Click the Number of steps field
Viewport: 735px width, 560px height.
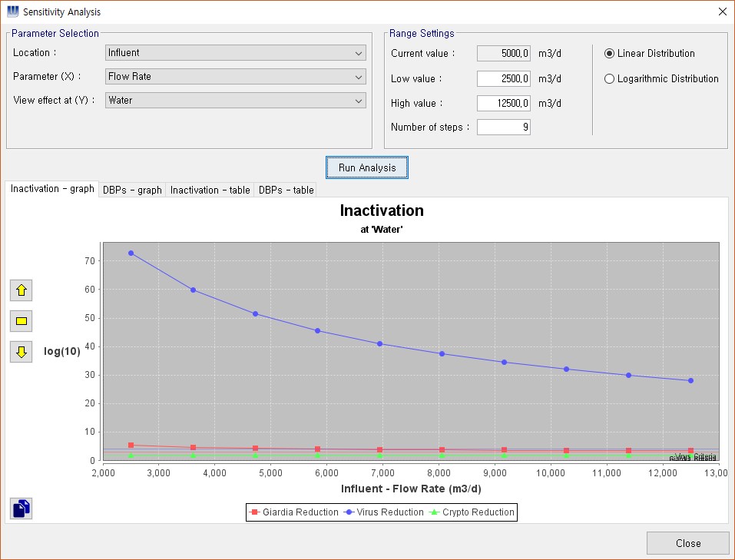point(503,128)
